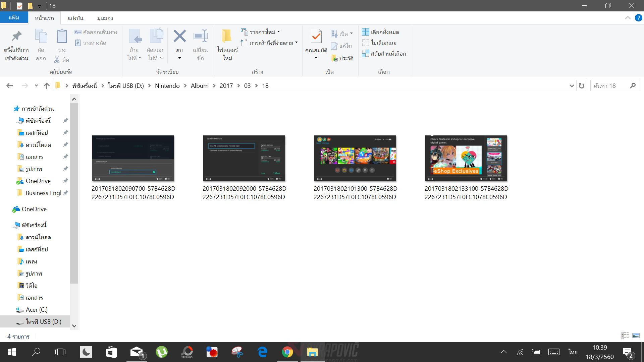Switch to the Share tab (แบ่งปัน)
The image size is (644, 362).
pyautogui.click(x=75, y=18)
